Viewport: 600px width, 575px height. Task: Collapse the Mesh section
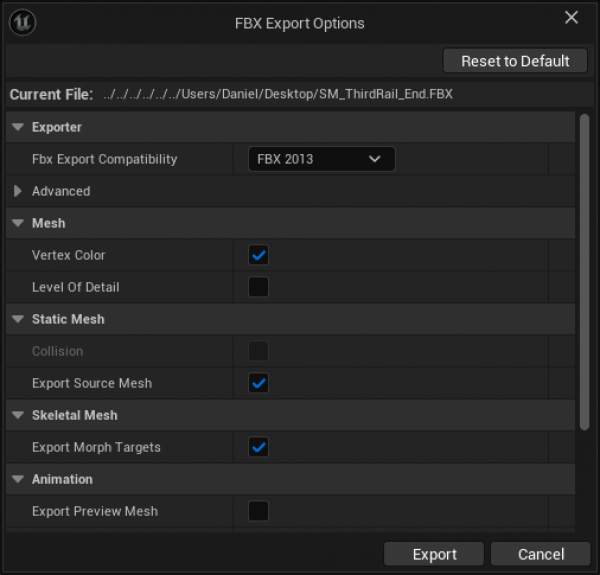tap(18, 223)
